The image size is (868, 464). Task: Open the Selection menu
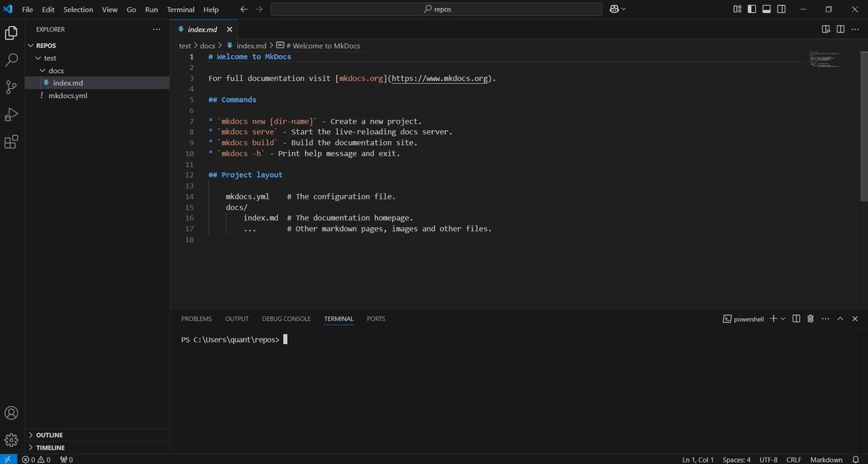click(x=78, y=9)
